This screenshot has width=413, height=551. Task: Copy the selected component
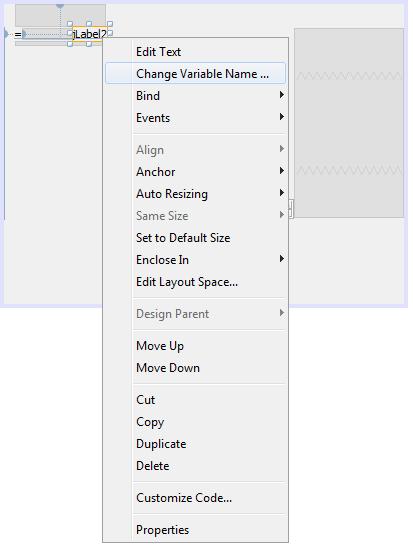pos(195,422)
